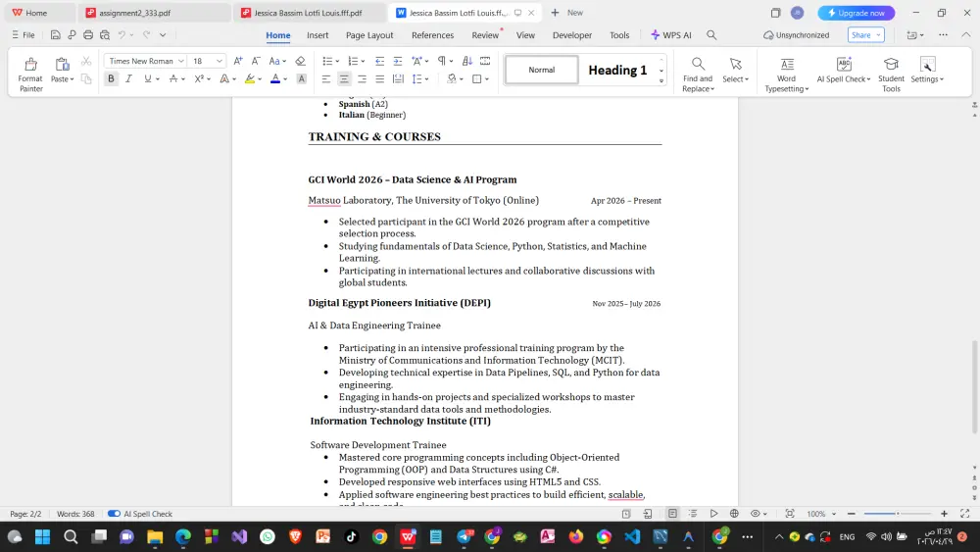Viewport: 980px width, 552px height.
Task: Click the New tab plus button
Action: click(x=555, y=13)
